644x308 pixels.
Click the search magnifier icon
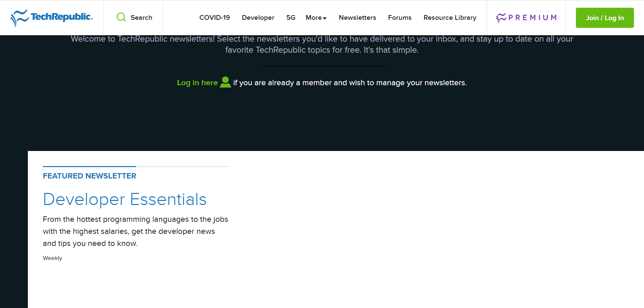(121, 17)
